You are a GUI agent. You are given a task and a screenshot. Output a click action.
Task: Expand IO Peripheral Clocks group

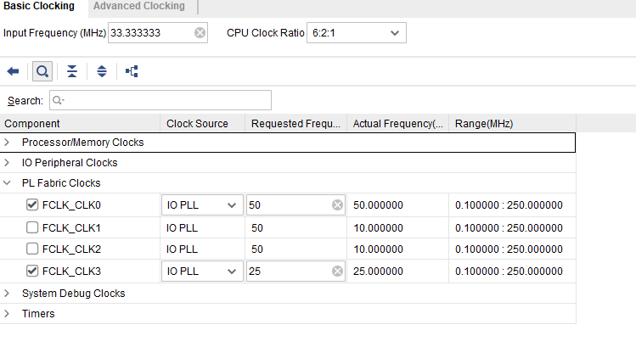[7, 163]
